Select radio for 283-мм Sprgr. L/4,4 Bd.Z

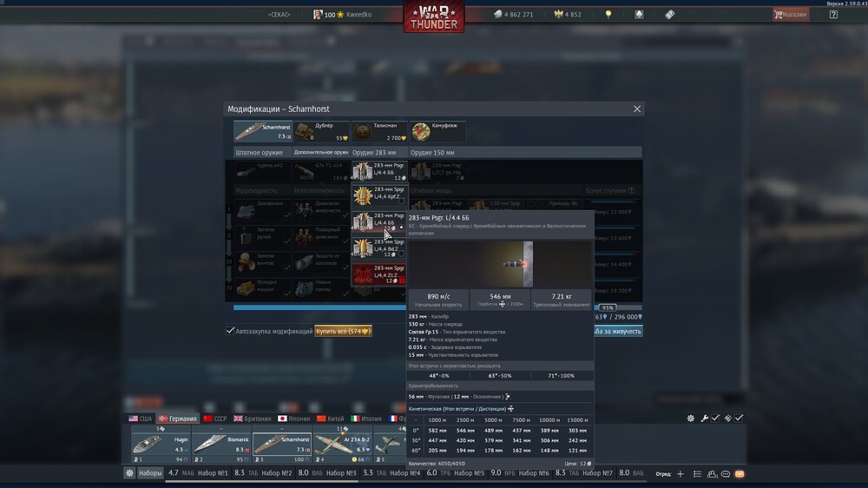coord(401,254)
